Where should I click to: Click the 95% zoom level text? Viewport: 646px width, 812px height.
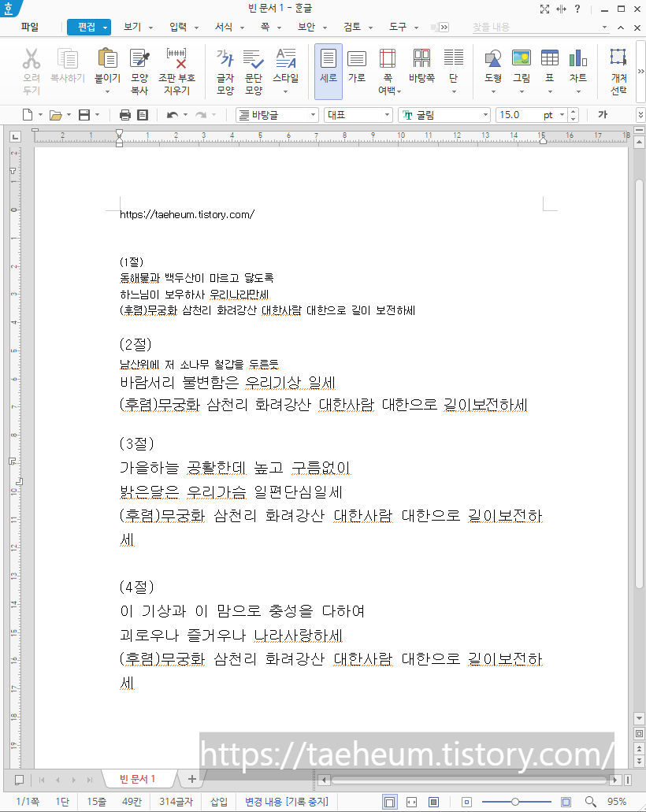(x=617, y=802)
